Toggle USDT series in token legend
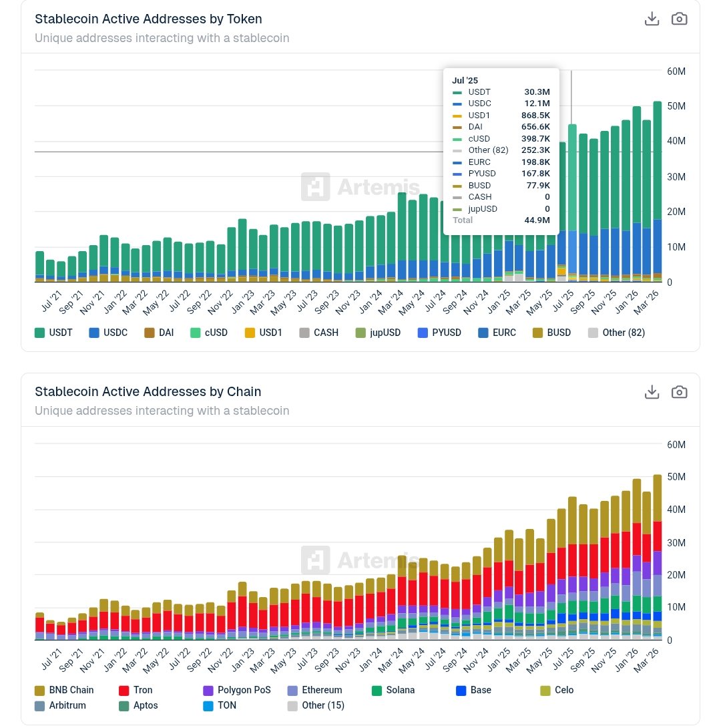This screenshot has height=728, width=721. (x=53, y=332)
